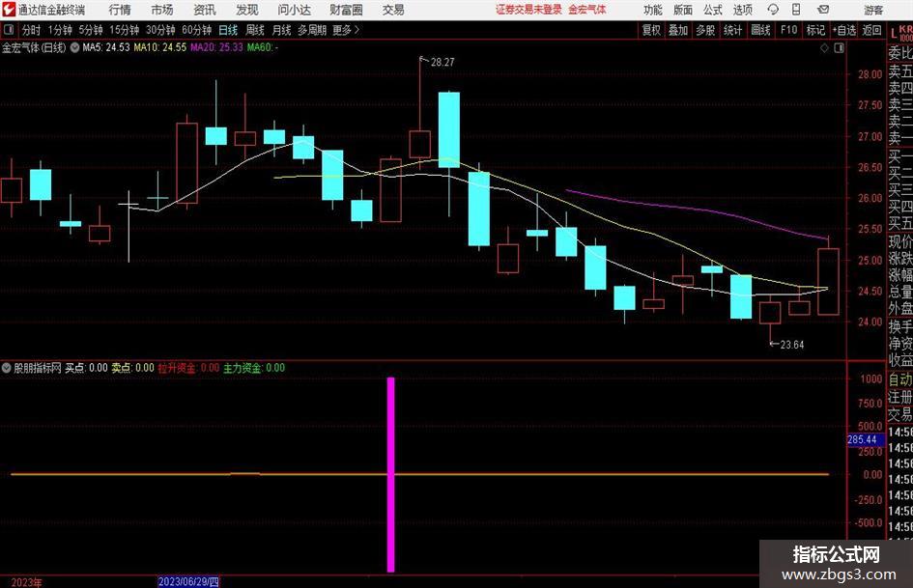Viewport: 913px width, 588px height.
Task: Toggle the left panel layout icon
Action: pos(8,30)
